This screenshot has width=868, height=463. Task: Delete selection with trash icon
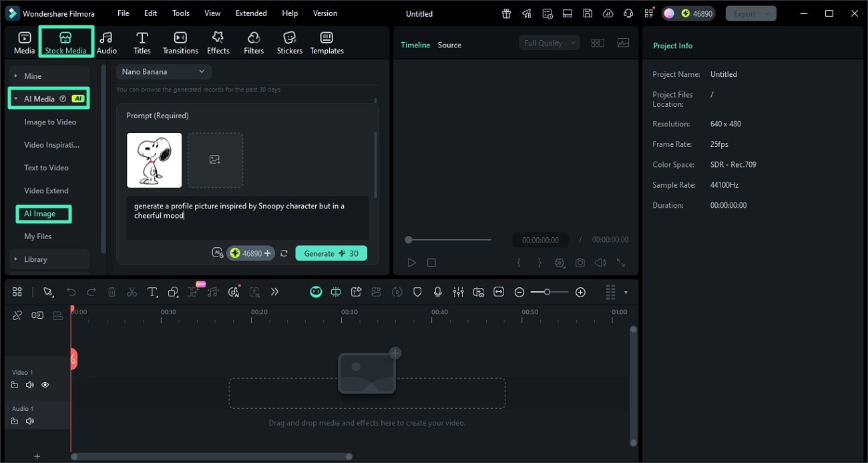click(x=112, y=292)
